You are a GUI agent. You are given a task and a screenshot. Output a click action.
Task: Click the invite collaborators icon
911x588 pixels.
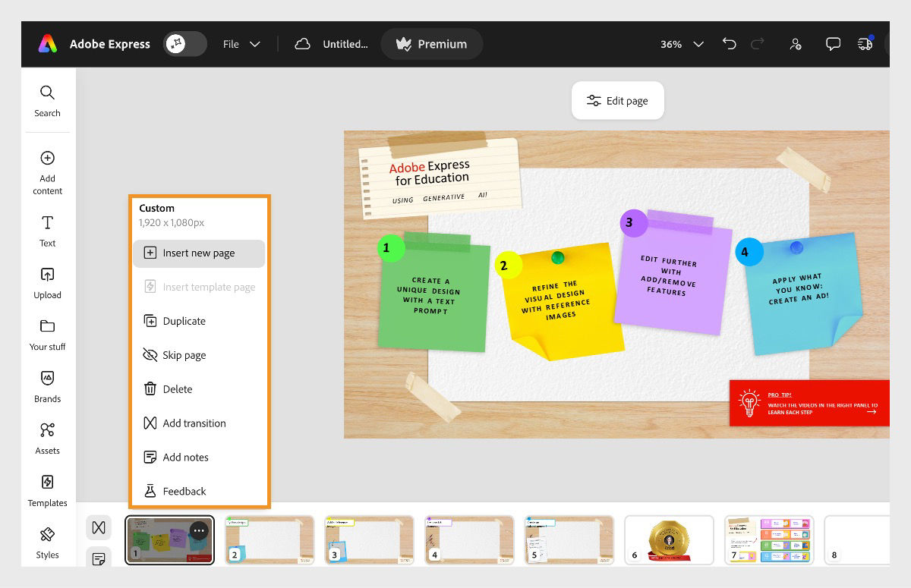click(x=796, y=44)
